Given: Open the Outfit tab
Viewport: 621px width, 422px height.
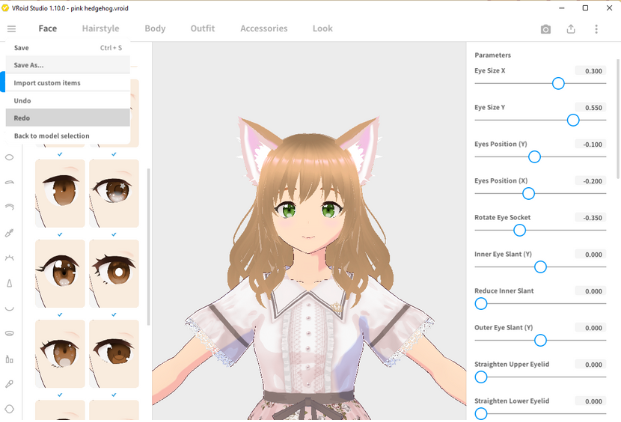Looking at the screenshot, I should (x=202, y=29).
